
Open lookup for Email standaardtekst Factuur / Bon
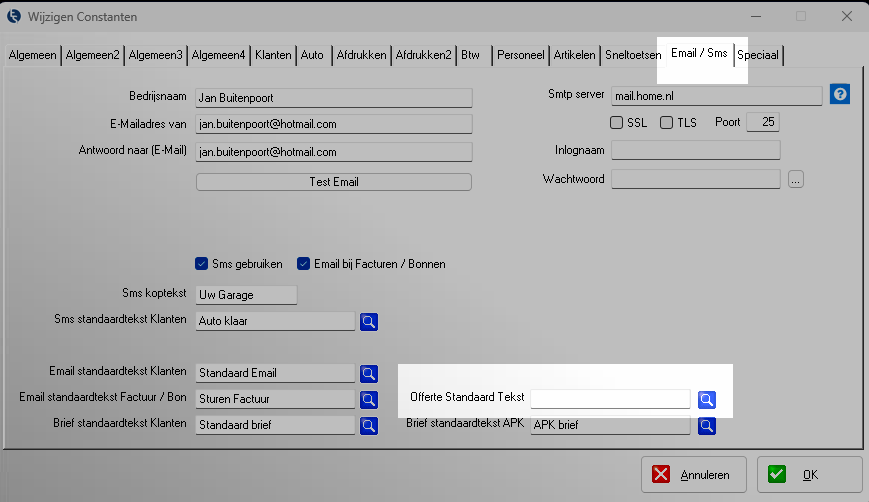[369, 399]
